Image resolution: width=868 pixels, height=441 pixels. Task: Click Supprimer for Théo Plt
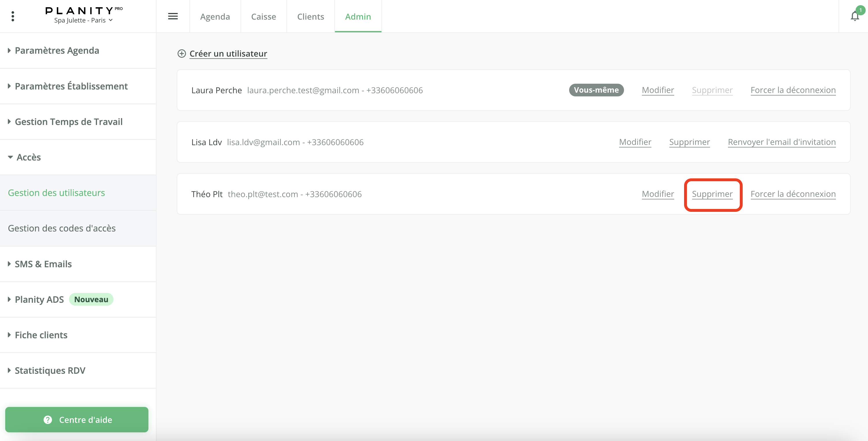[x=712, y=194]
